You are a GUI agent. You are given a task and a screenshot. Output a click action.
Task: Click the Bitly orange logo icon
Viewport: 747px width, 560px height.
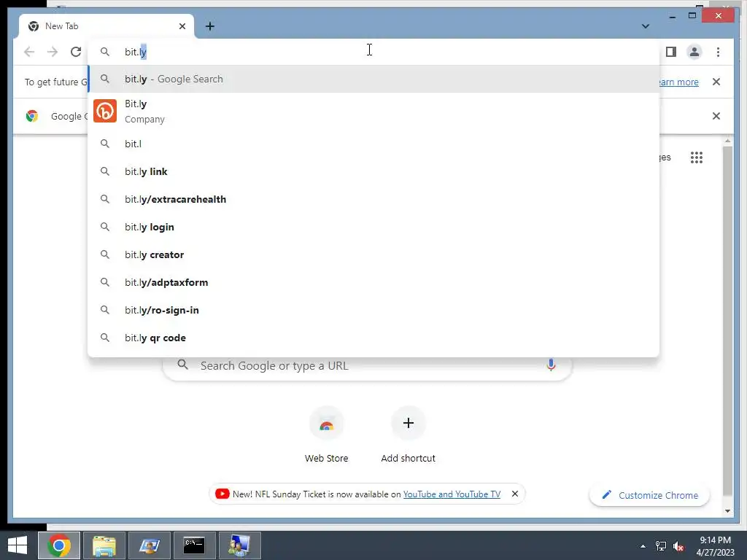pos(105,111)
